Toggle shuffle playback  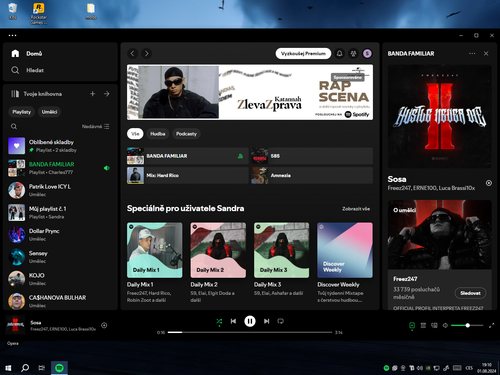pyautogui.click(x=219, y=321)
